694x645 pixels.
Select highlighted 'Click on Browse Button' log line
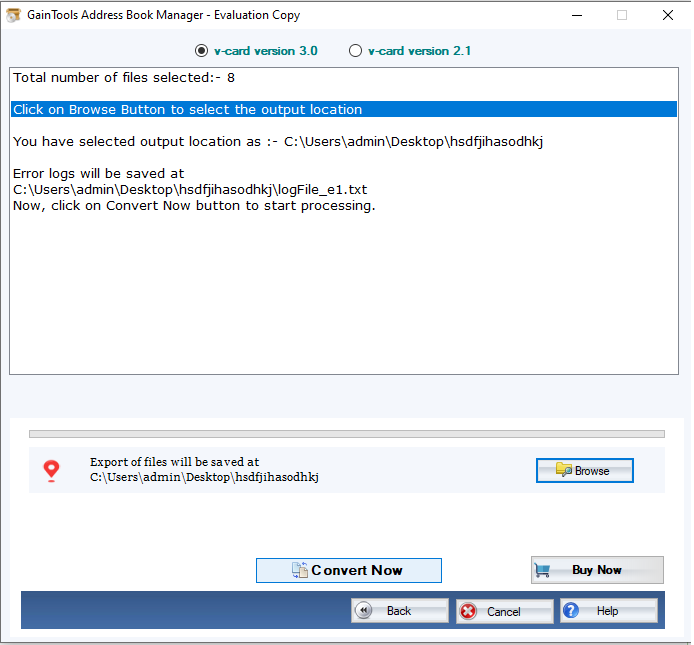(344, 109)
